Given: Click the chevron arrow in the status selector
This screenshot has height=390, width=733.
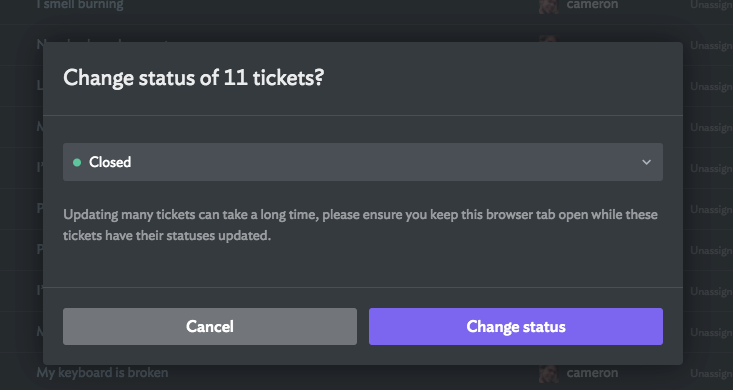Looking at the screenshot, I should coord(647,162).
